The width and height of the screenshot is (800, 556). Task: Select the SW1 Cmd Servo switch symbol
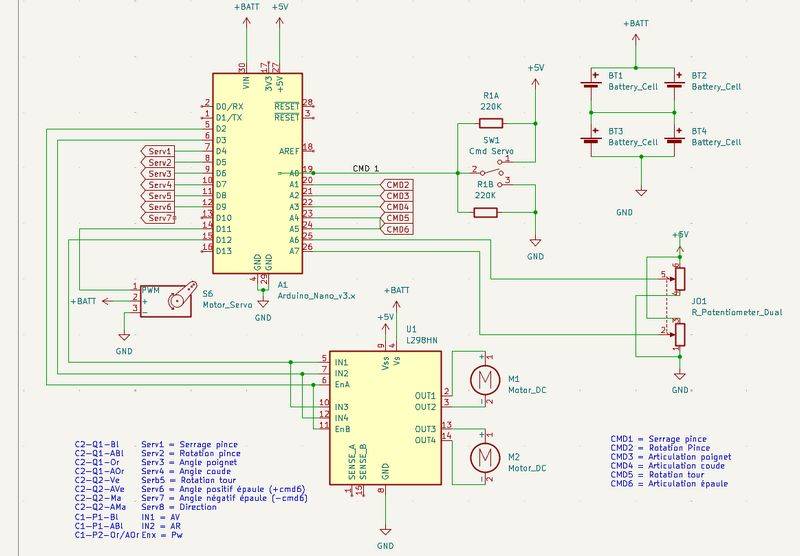click(x=491, y=172)
